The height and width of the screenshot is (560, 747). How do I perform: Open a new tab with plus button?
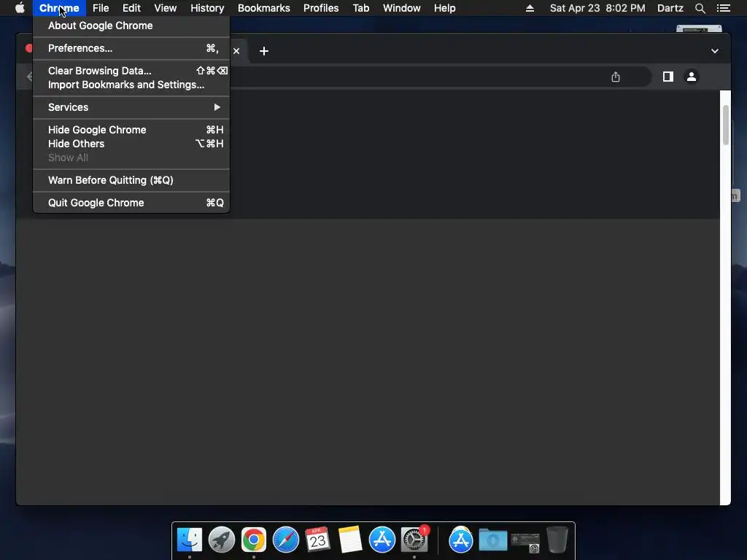tap(264, 51)
